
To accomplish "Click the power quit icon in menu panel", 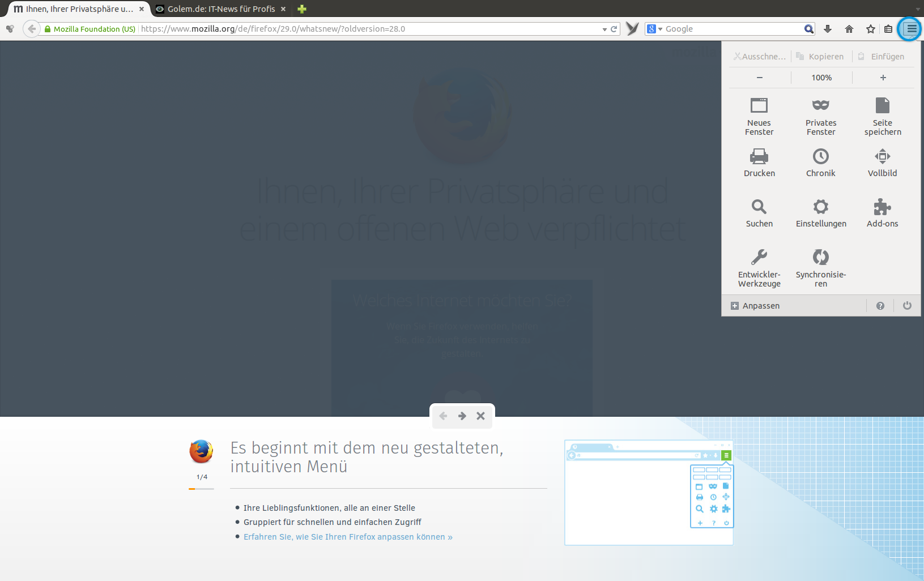I will [x=907, y=306].
